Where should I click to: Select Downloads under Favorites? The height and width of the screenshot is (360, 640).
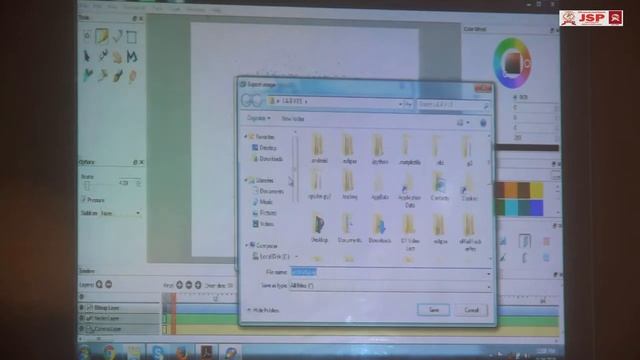point(268,159)
